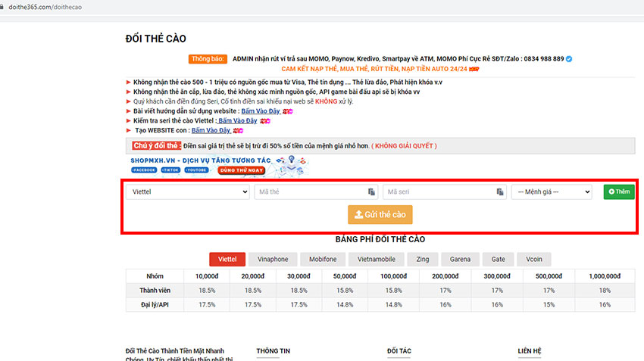The width and height of the screenshot is (644, 361).
Task: Click the green Thêm button
Action: coord(619,192)
